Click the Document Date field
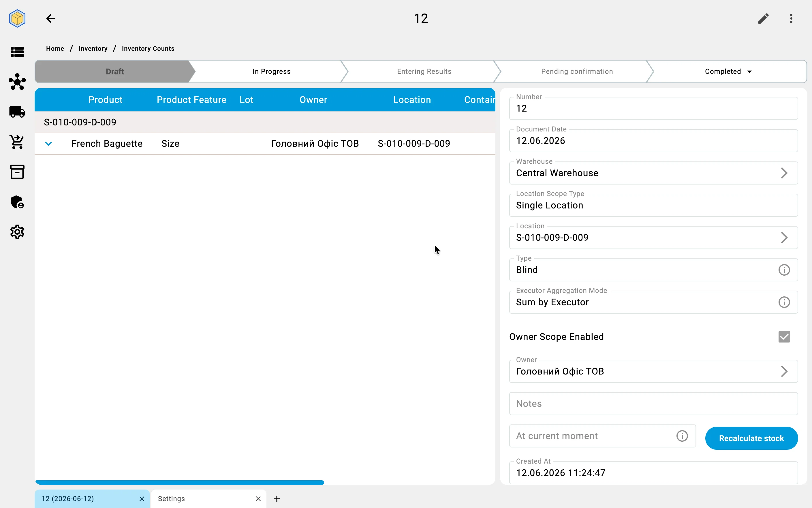 653,140
